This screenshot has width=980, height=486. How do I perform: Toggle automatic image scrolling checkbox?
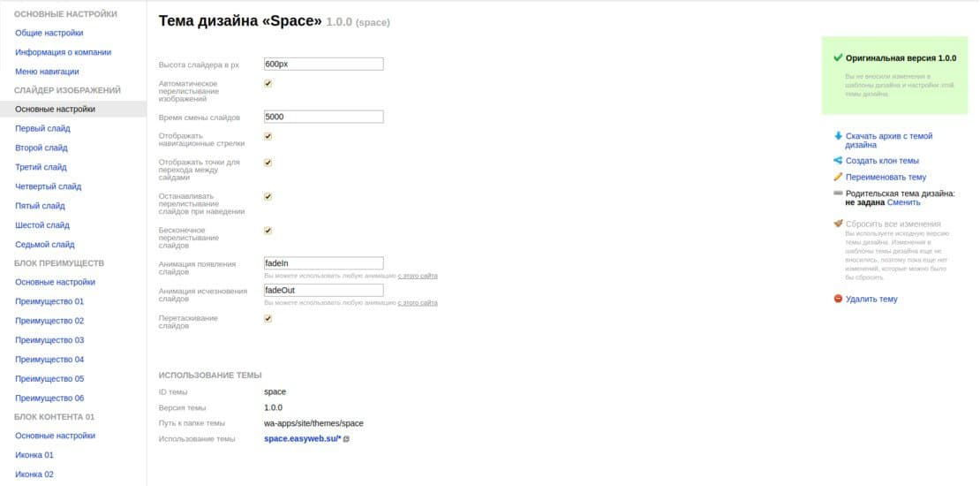[268, 83]
